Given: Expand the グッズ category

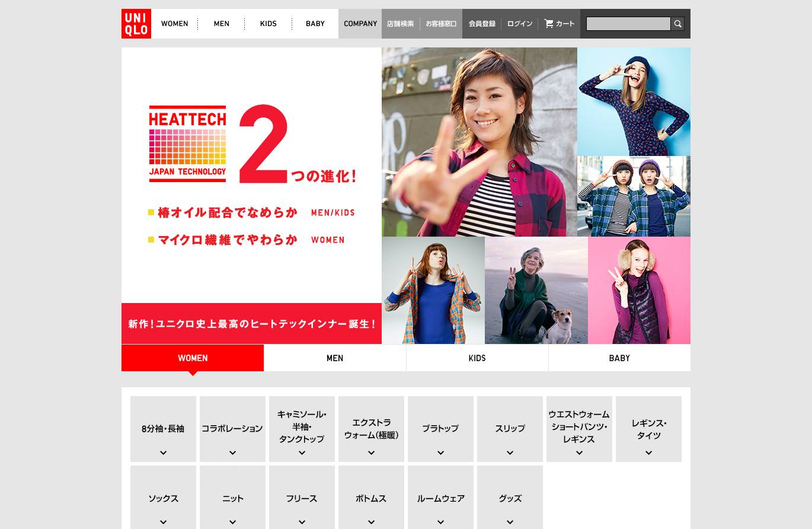Looking at the screenshot, I should tap(510, 498).
